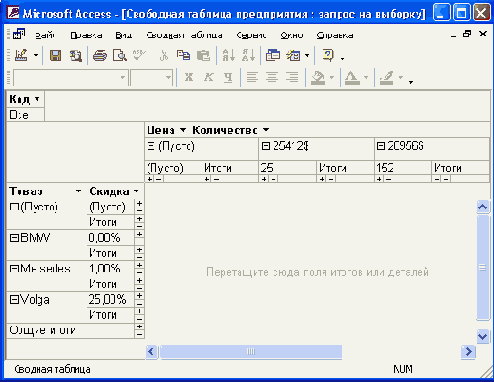Click the file search icon beside Save
Screen dimensions: 494x382
76,55
